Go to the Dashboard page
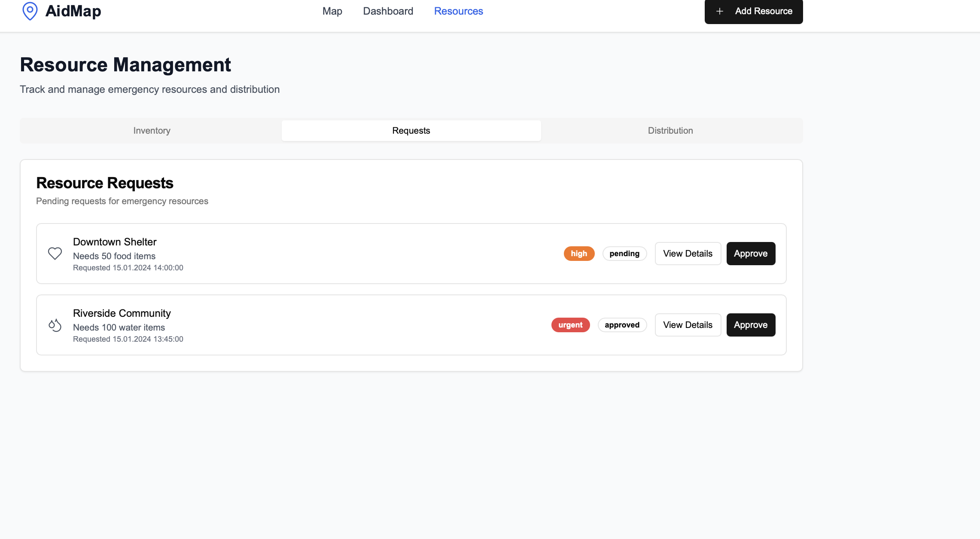 [388, 11]
